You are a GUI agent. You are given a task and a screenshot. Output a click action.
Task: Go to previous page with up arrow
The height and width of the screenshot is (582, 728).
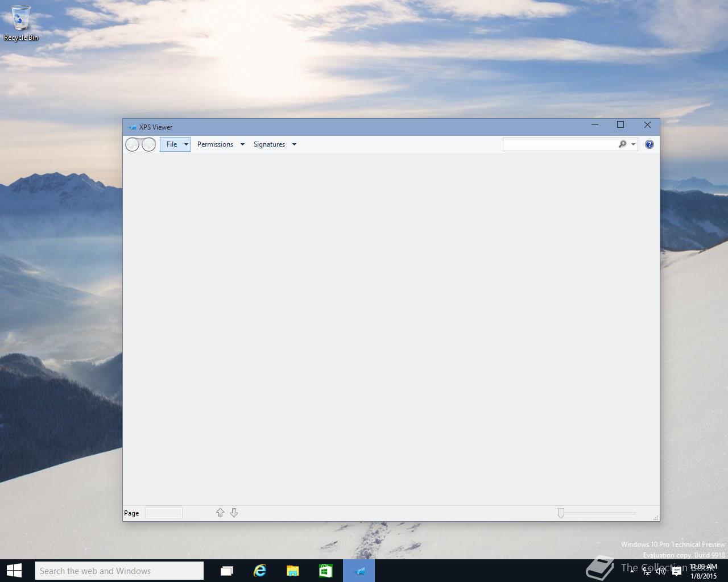220,513
